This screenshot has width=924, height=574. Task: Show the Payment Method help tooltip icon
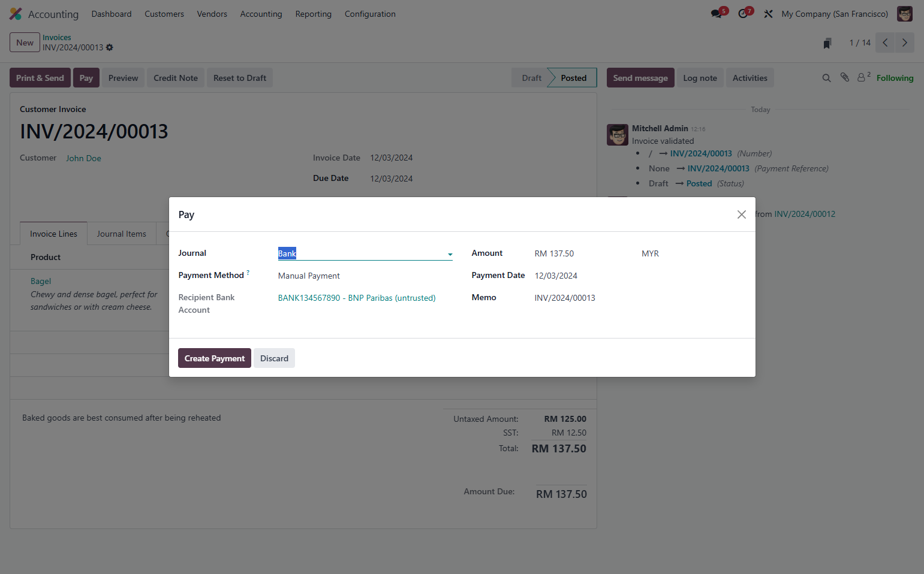pos(248,273)
